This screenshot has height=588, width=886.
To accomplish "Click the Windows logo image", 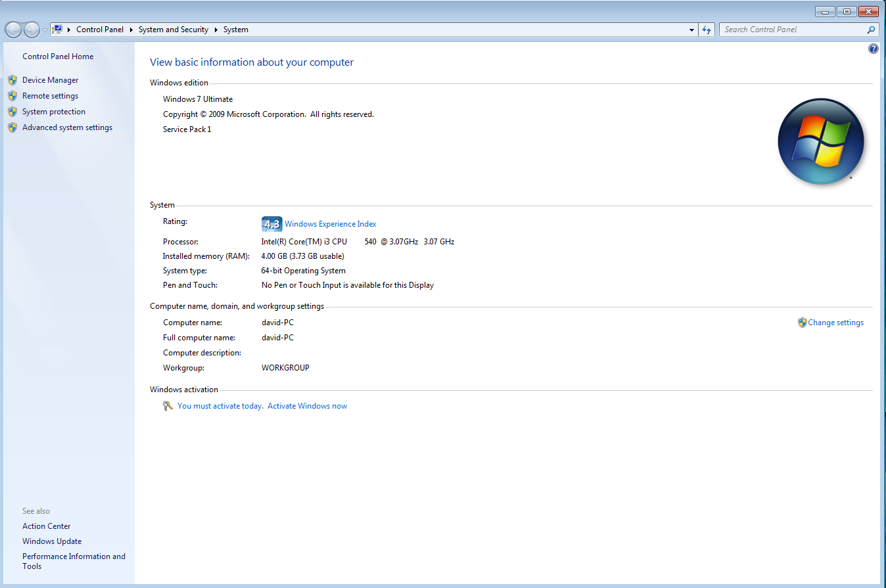I will (821, 141).
